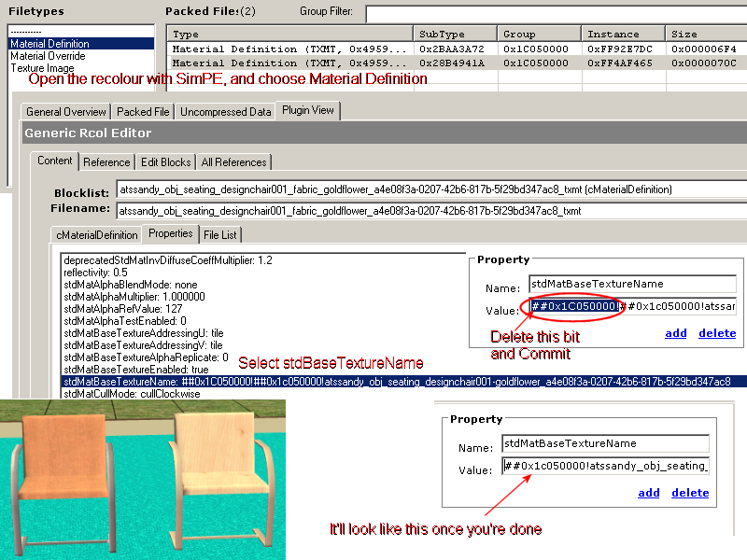The width and height of the screenshot is (747, 560).
Task: Click the Filename input field
Action: coord(431,211)
